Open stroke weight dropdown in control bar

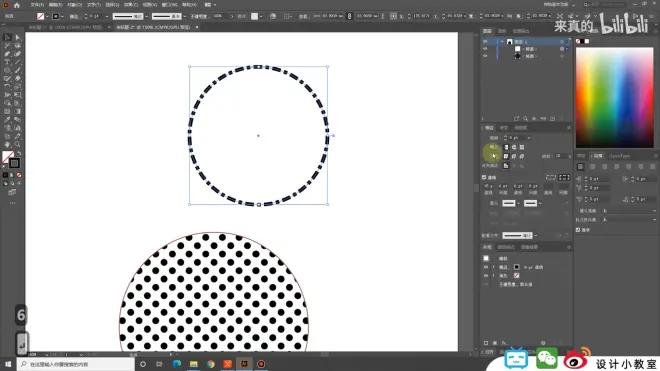coord(106,16)
